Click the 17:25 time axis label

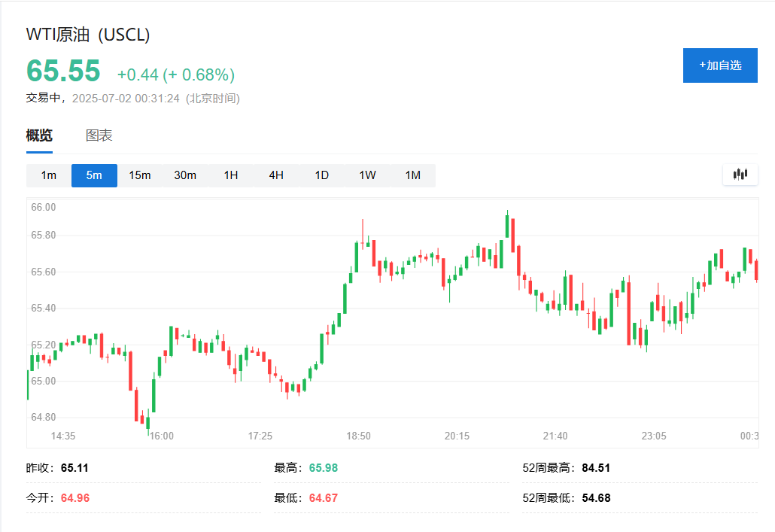point(260,436)
